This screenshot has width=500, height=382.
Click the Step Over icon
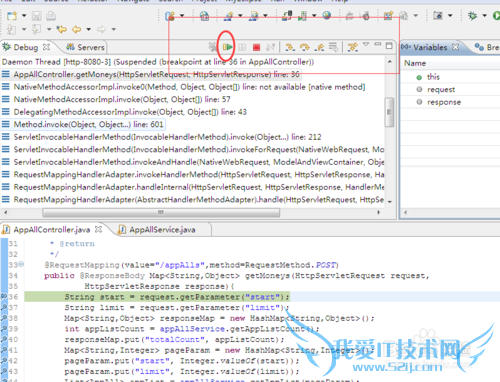coord(305,47)
